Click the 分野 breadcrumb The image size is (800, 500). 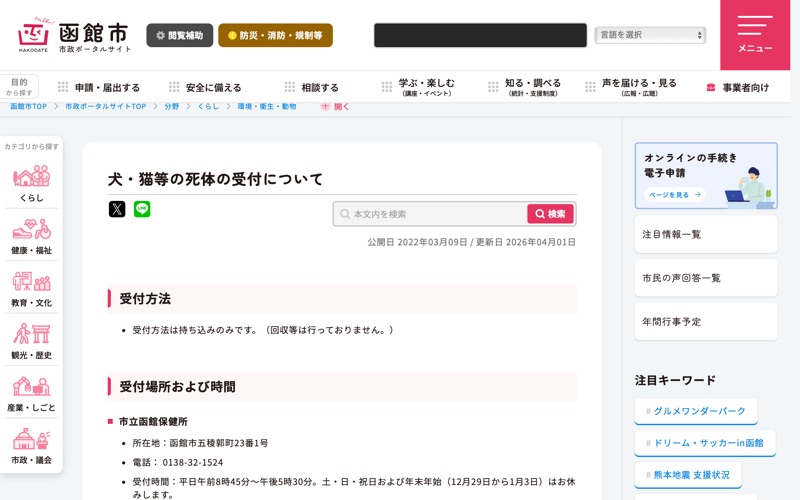(x=171, y=106)
